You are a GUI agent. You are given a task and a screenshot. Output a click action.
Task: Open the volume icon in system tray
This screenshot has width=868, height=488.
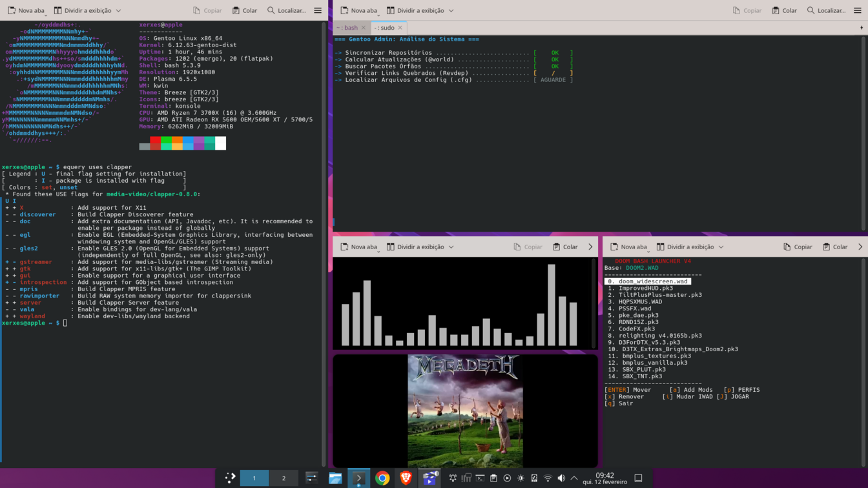pyautogui.click(x=561, y=478)
